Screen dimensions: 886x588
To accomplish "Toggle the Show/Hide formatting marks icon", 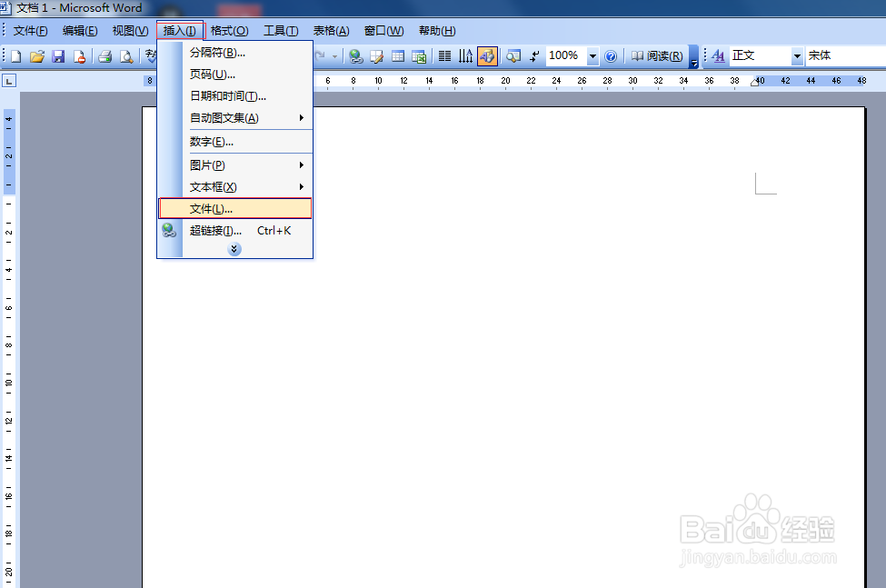I will (x=534, y=56).
